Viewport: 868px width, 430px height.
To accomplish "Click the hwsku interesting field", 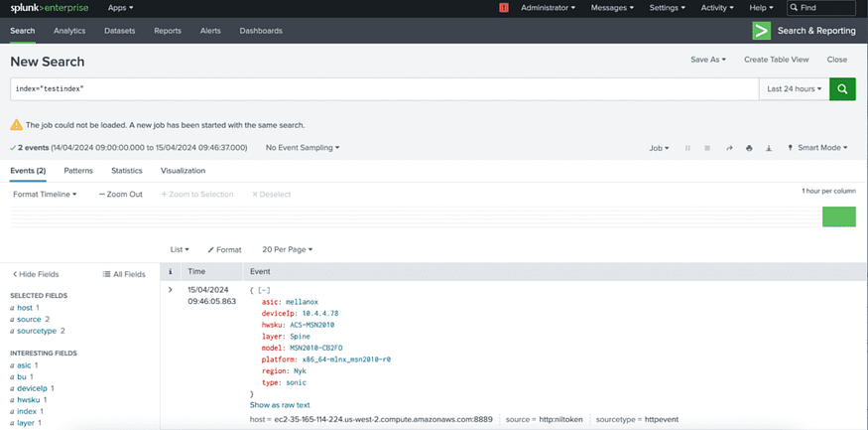I will tap(28, 399).
